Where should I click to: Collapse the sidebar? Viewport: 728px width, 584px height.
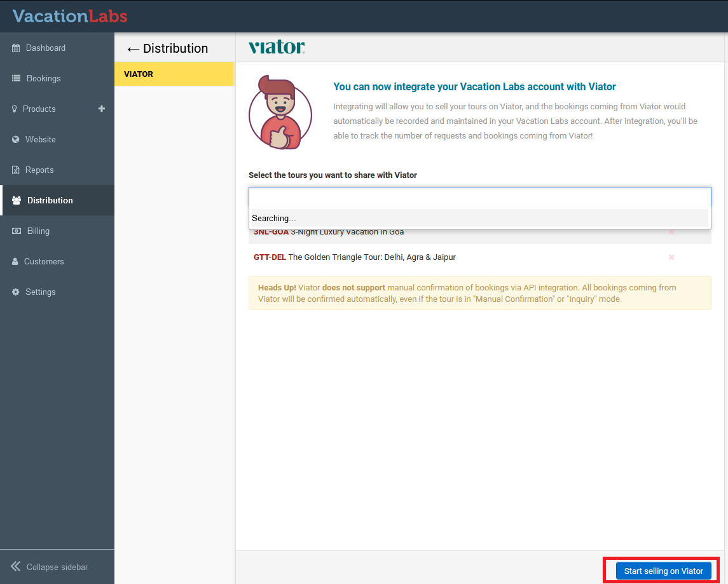[x=50, y=567]
